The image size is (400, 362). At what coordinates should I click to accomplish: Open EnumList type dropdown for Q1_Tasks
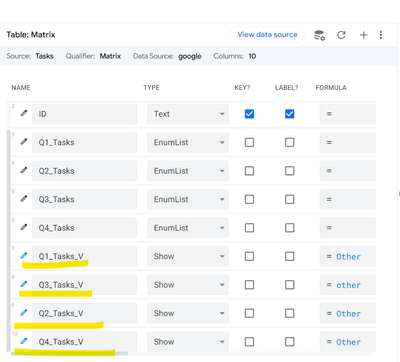tap(188, 142)
